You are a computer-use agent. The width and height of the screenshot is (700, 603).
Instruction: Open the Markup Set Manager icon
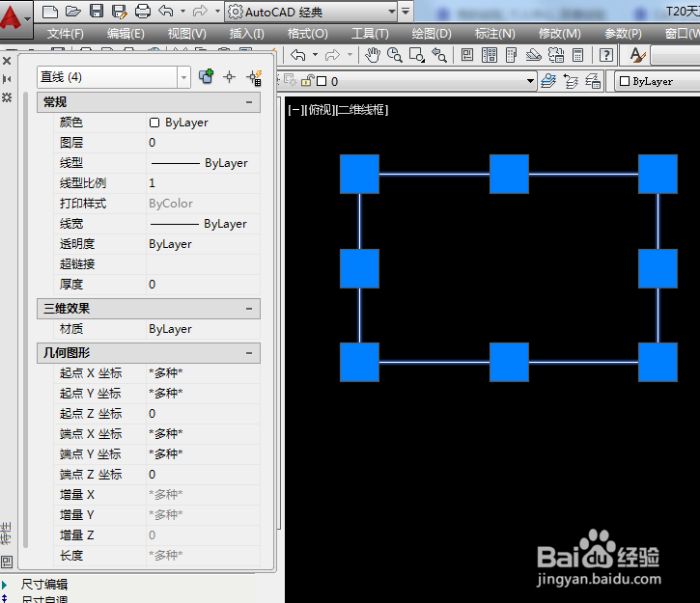tap(556, 55)
